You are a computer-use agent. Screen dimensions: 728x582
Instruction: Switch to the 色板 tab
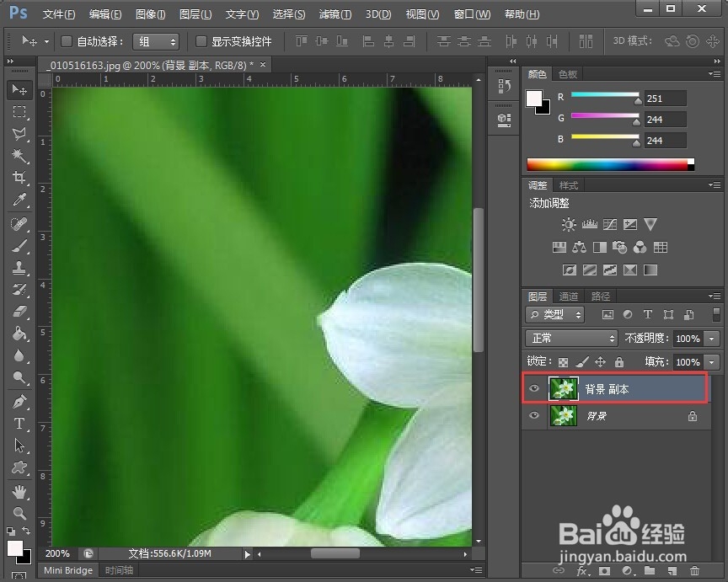tap(567, 74)
